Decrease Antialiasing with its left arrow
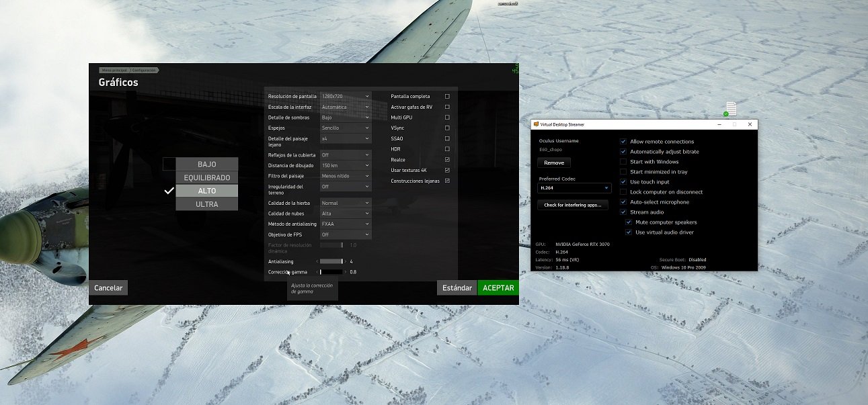868x405 pixels. point(317,261)
